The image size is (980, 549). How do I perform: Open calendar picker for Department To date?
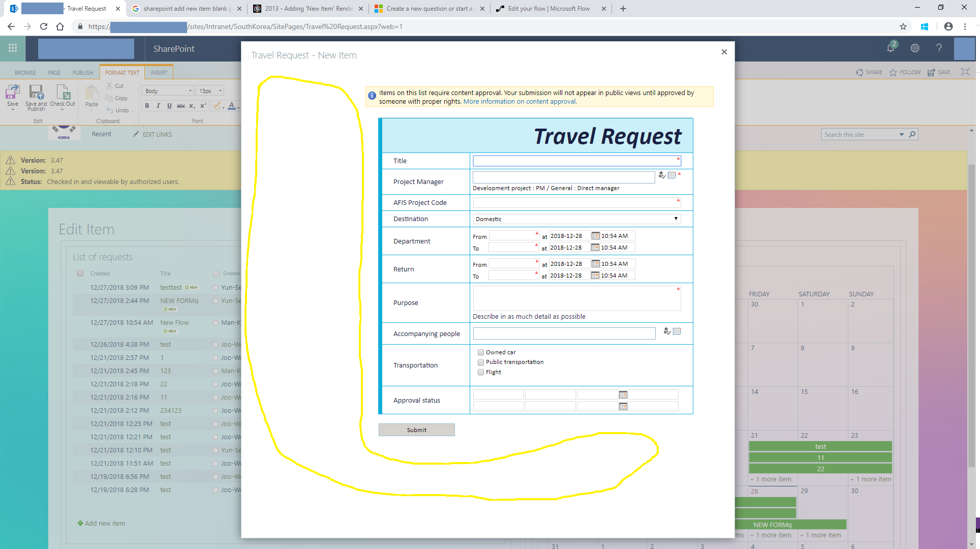pyautogui.click(x=595, y=248)
